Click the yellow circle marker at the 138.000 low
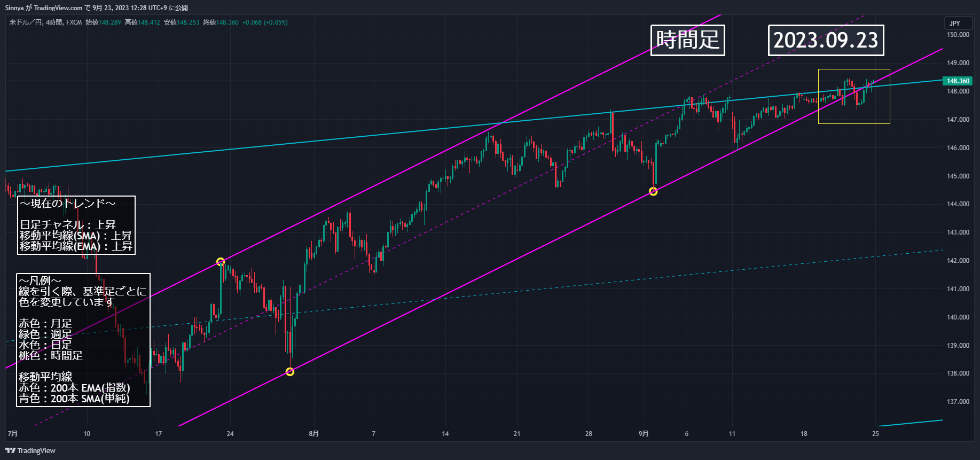Viewport: 980px width, 460px height. (x=290, y=372)
